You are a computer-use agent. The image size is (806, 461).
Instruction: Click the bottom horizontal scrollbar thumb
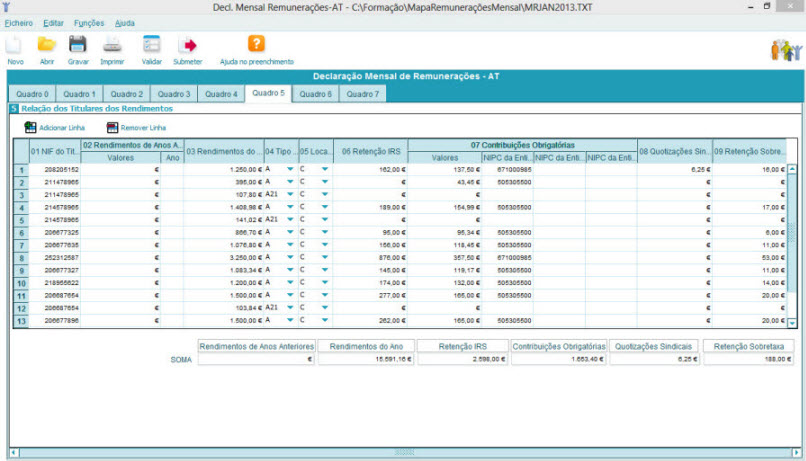pyautogui.click(x=405, y=452)
